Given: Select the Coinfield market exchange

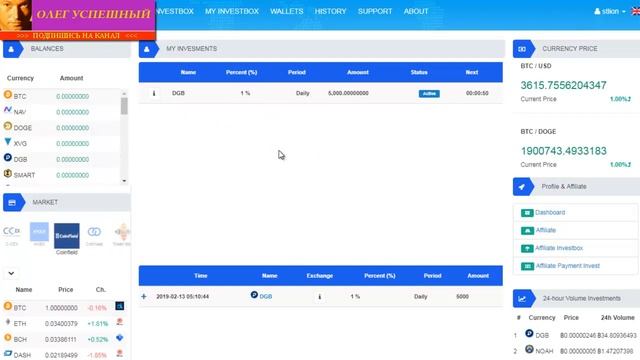Looking at the screenshot, I should click(x=67, y=236).
